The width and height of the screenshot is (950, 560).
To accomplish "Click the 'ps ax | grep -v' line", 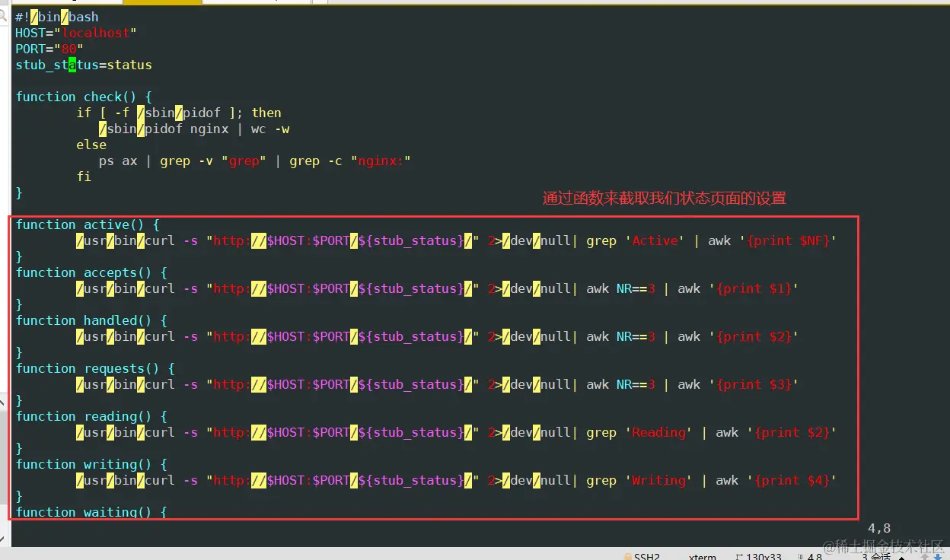I will 255,161.
